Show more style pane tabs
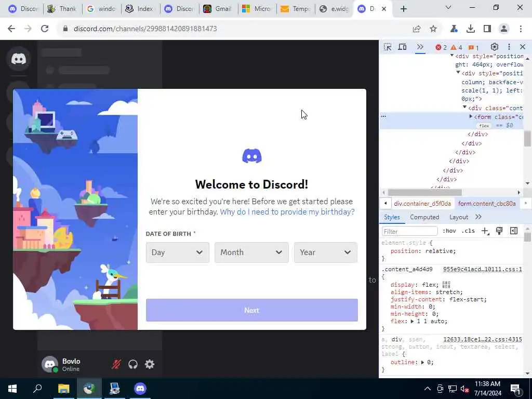 (x=478, y=217)
